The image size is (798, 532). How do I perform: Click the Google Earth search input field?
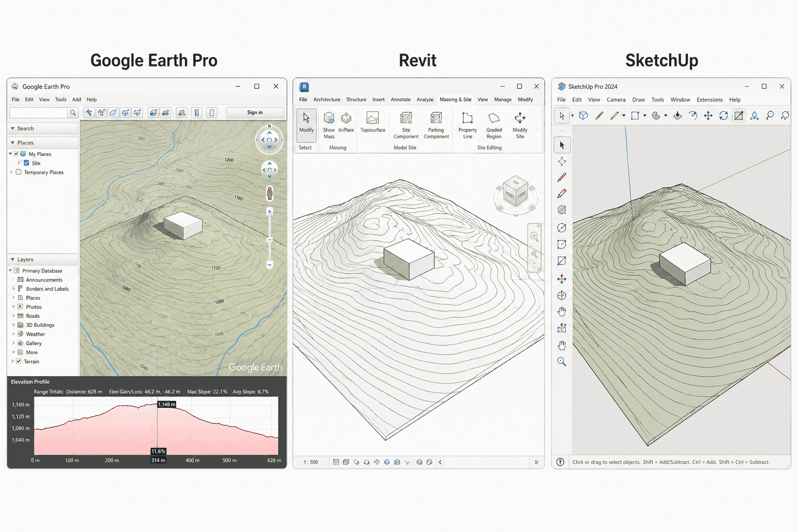point(38,112)
